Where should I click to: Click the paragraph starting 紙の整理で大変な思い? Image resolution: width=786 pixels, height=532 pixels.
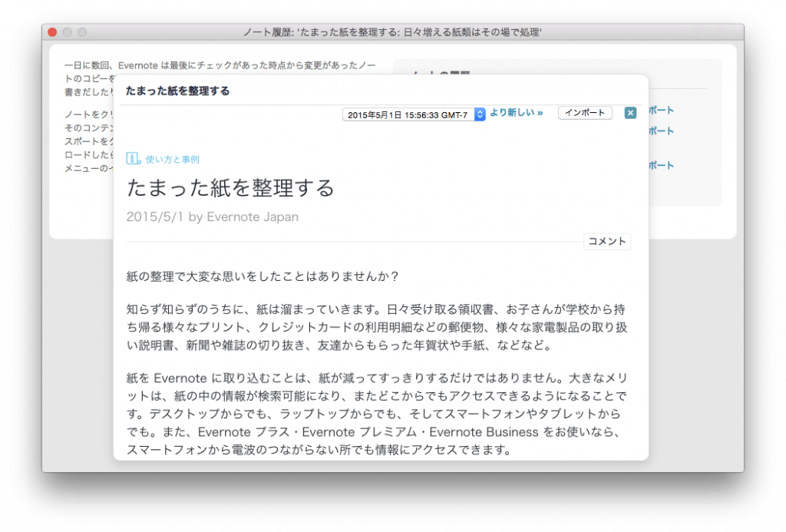pos(263,276)
